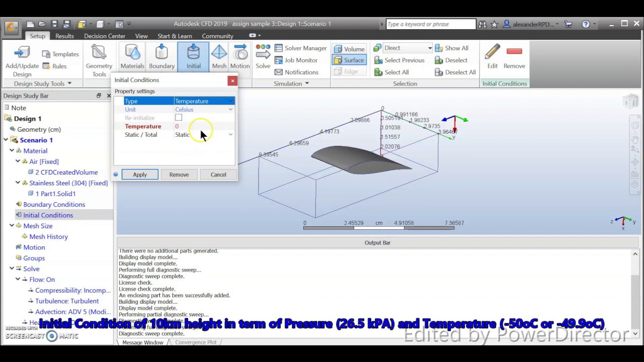Click the favorites star icon

click(495, 24)
